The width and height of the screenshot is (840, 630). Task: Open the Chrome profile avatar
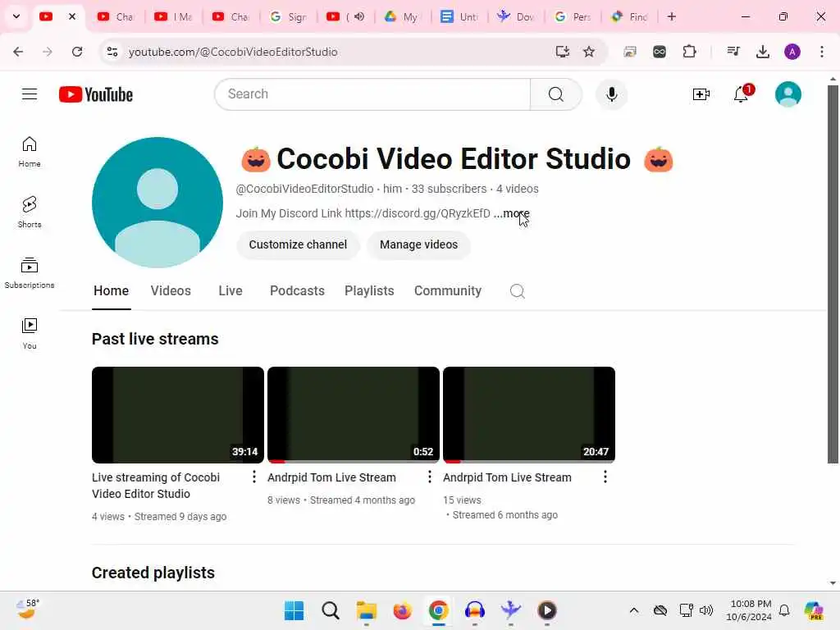click(x=792, y=52)
